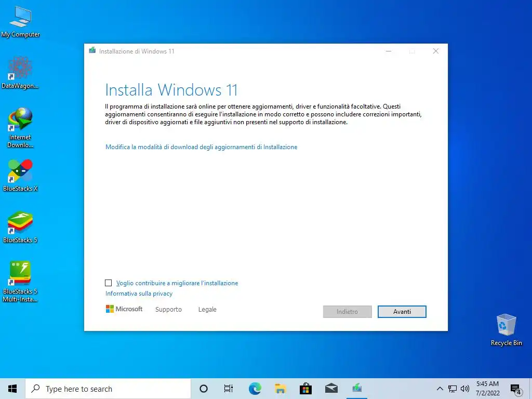Image resolution: width=532 pixels, height=399 pixels.
Task: Close the Windows 11 setup window
Action: coord(436,51)
